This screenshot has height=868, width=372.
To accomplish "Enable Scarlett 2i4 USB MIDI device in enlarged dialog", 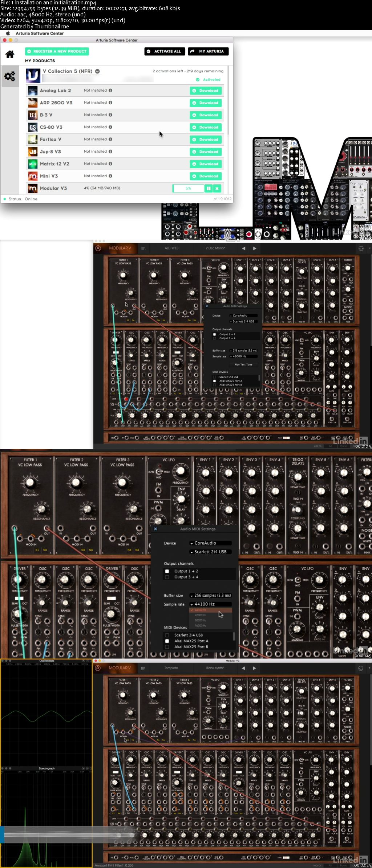I will click(x=167, y=635).
